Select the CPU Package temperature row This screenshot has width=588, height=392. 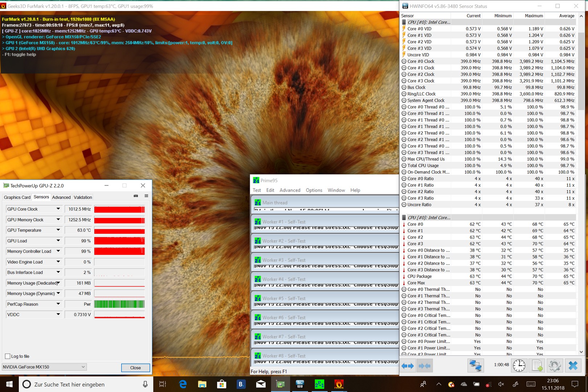coord(489,276)
